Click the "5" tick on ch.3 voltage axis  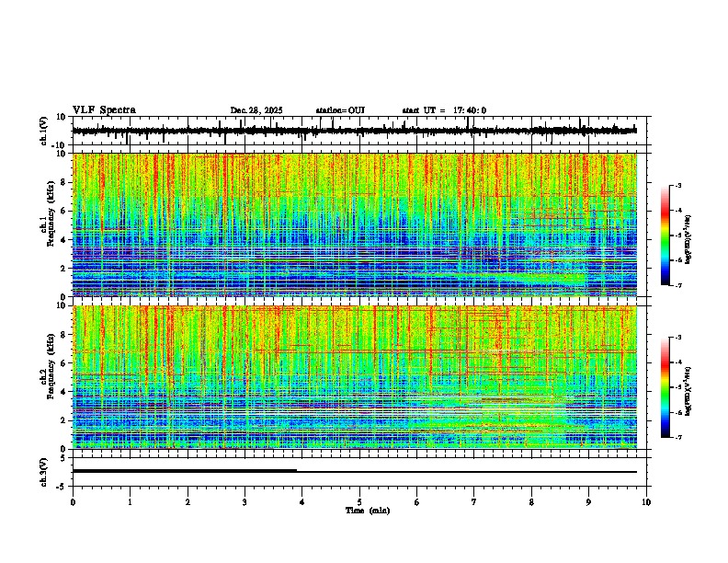63,457
